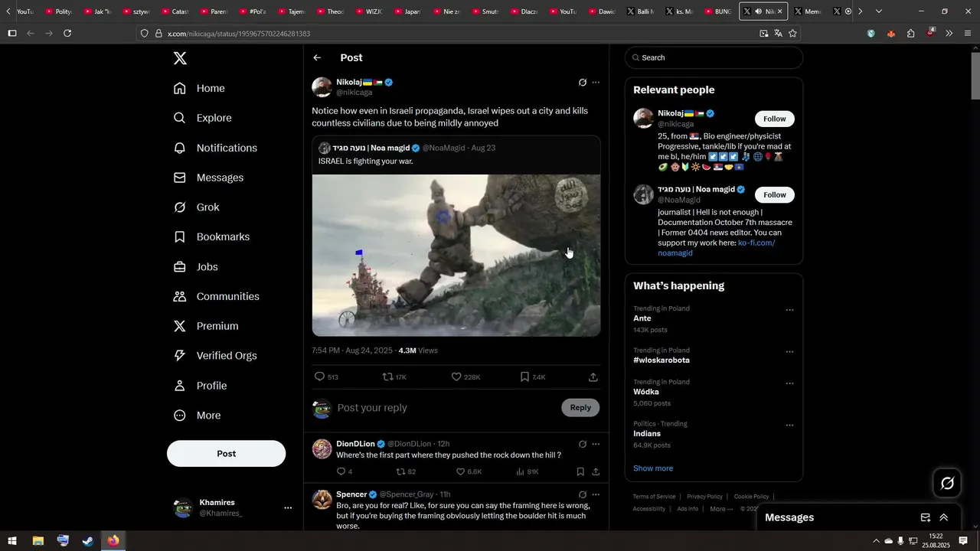The image size is (980, 551).
Task: Open more options for #wloskarobota trend
Action: point(789,352)
